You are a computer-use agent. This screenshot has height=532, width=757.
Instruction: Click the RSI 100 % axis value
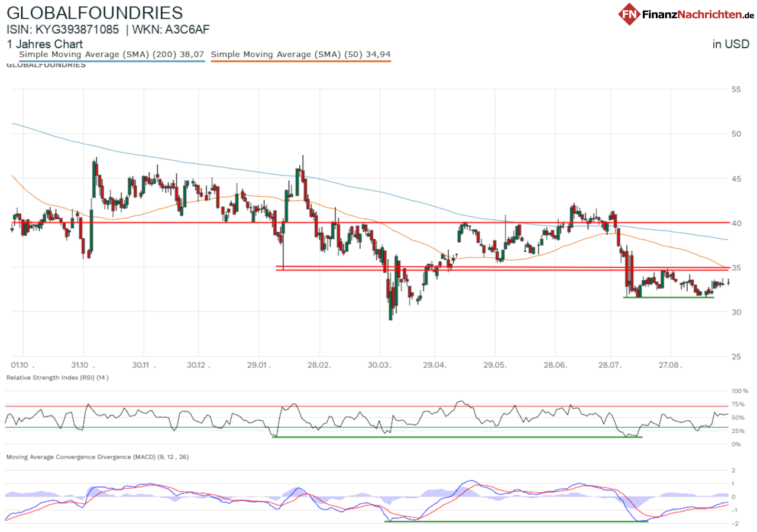(x=740, y=391)
